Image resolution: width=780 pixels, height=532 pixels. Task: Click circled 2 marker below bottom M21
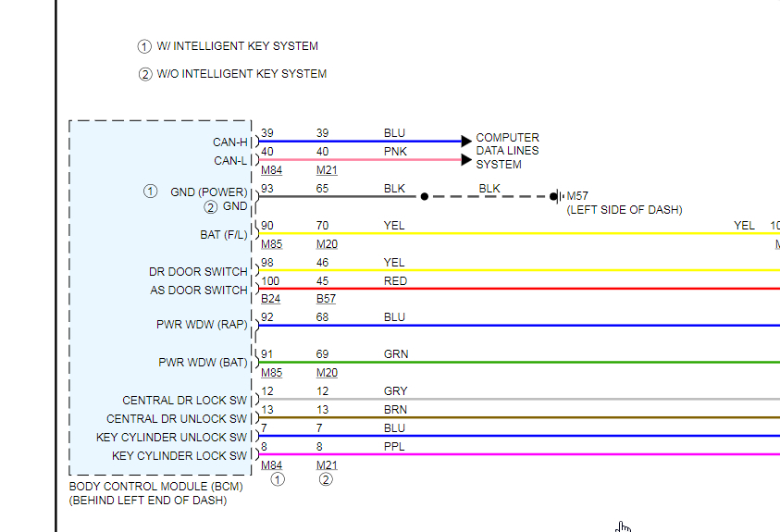(326, 480)
